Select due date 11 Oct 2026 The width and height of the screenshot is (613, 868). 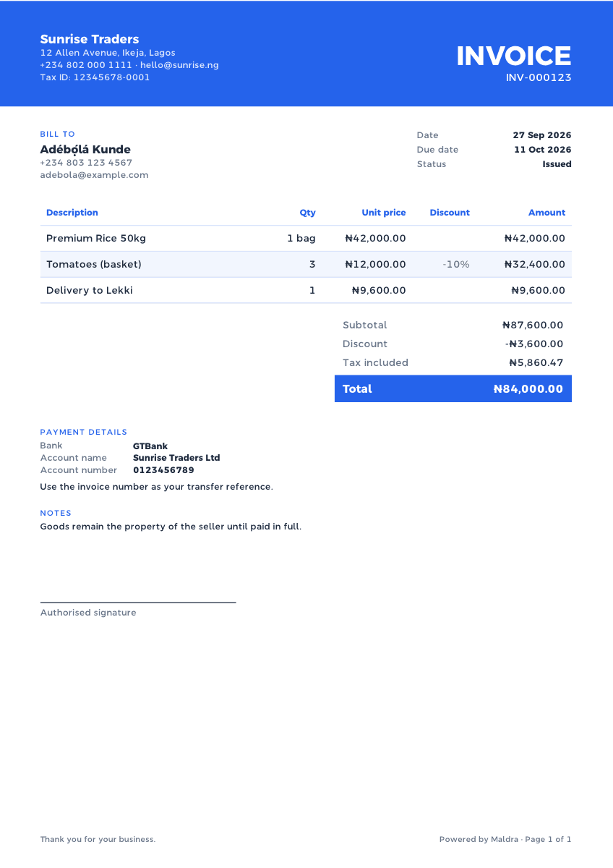pyautogui.click(x=543, y=150)
